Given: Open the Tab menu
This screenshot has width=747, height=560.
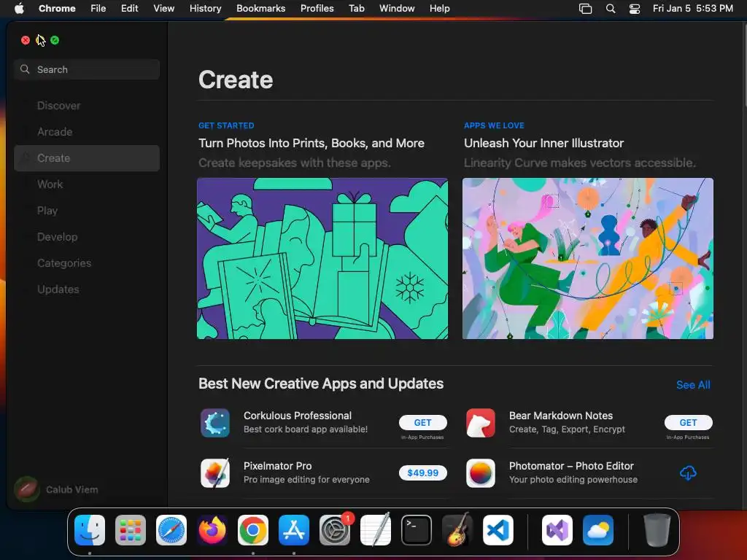Looking at the screenshot, I should (356, 9).
